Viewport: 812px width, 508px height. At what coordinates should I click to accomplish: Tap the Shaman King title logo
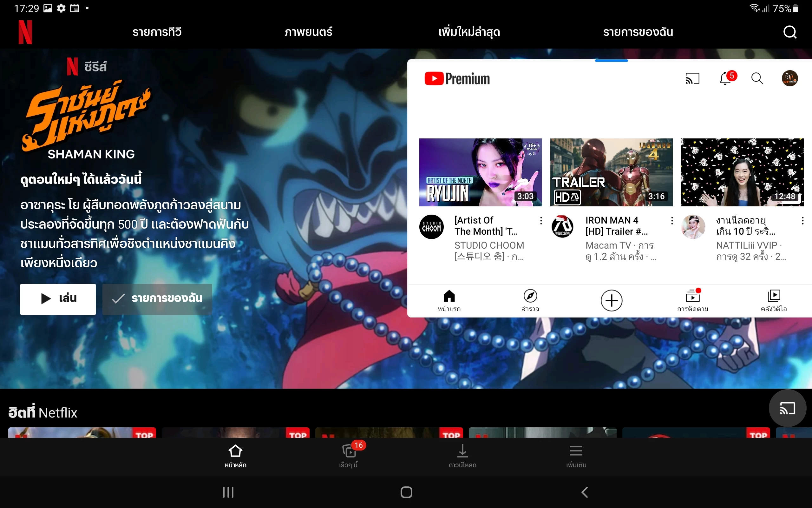pyautogui.click(x=87, y=120)
